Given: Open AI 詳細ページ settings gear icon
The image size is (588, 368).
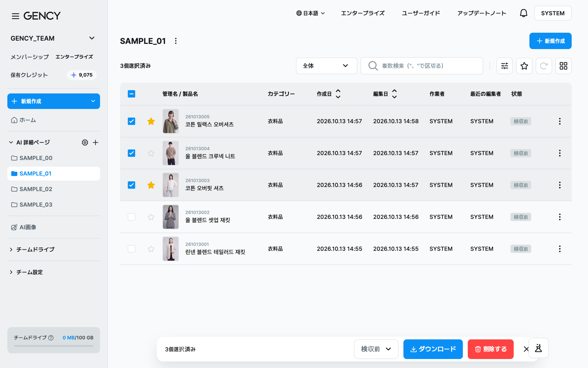Looking at the screenshot, I should click(85, 143).
